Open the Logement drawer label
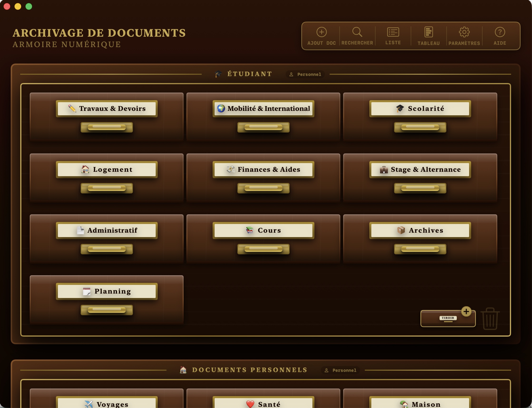Viewport: 532px width, 408px height. 107,170
